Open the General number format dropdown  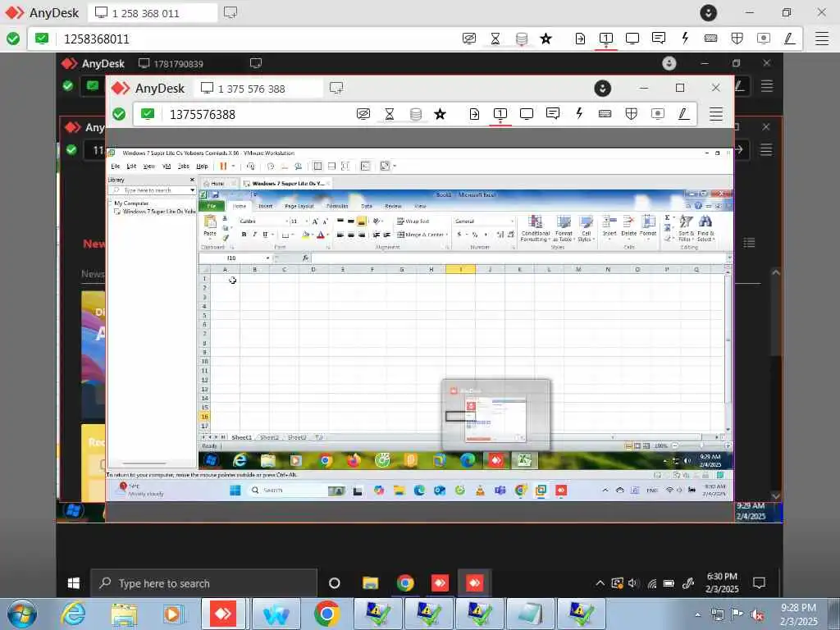512,221
